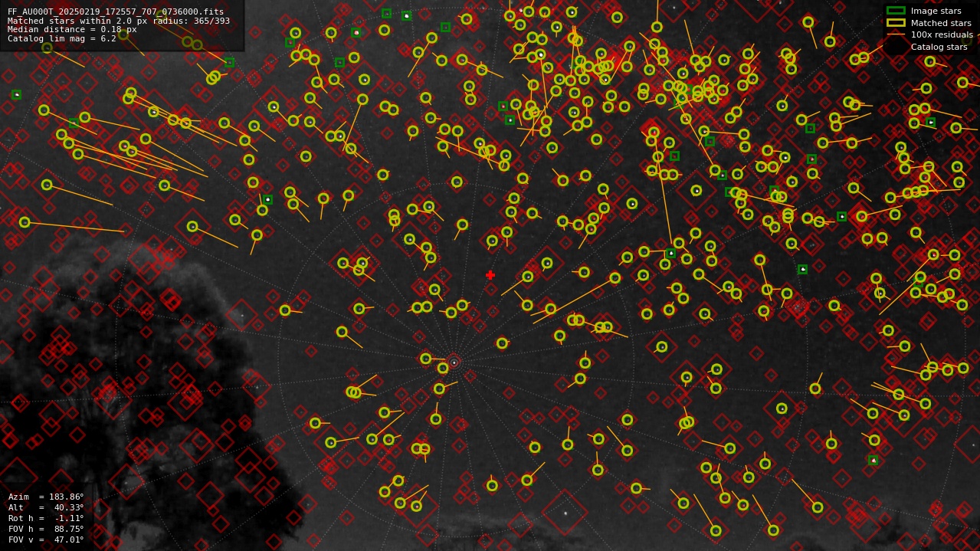Select the 'Catalog stars' legend label
The image size is (980, 551).
point(939,48)
